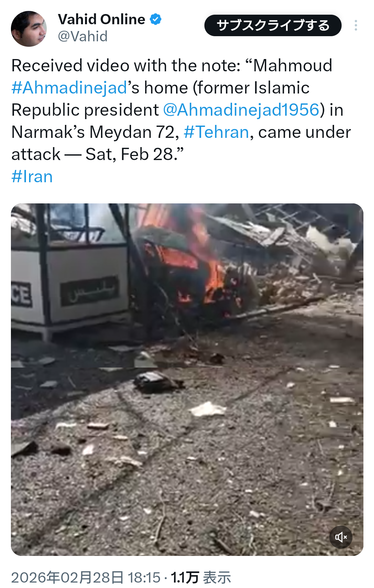Viewport: 374px width, 588px height.
Task: Open the #Ahmadinejad hashtag
Action: [x=69, y=88]
